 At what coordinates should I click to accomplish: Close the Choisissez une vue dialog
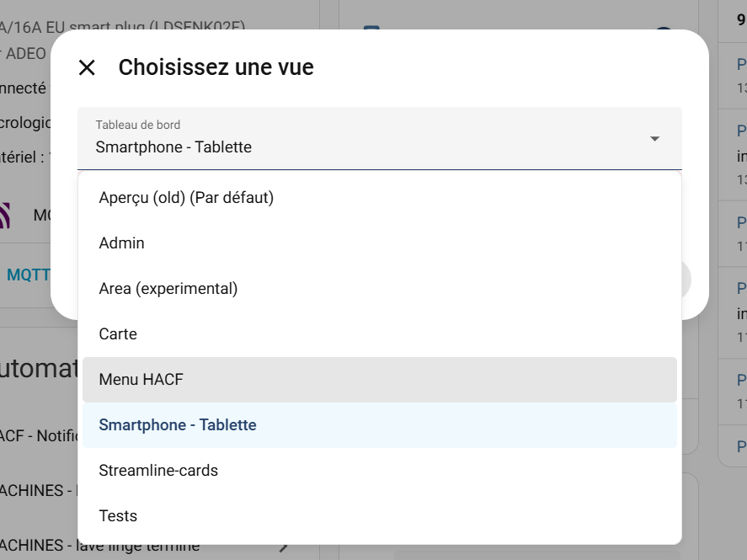(x=87, y=68)
